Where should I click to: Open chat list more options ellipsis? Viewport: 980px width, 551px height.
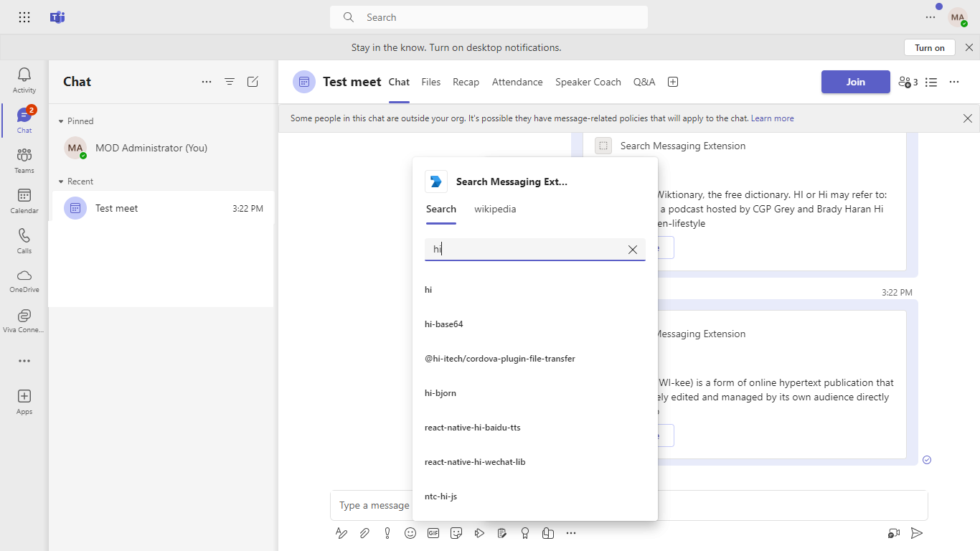click(207, 82)
